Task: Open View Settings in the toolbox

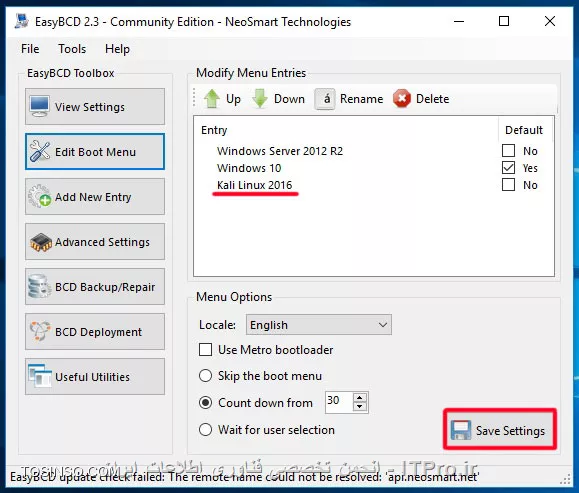Action: pyautogui.click(x=95, y=107)
